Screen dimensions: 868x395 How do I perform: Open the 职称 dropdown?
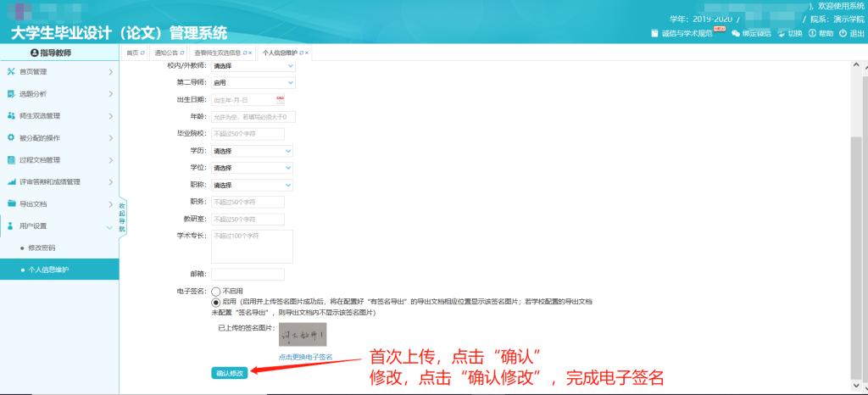click(252, 185)
